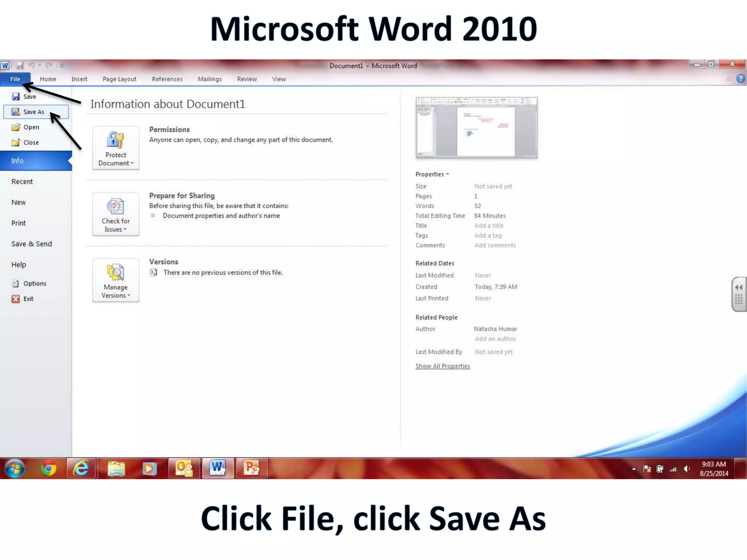The image size is (747, 560).
Task: Open Windows Explorer folder icon in taskbar
Action: tap(116, 468)
